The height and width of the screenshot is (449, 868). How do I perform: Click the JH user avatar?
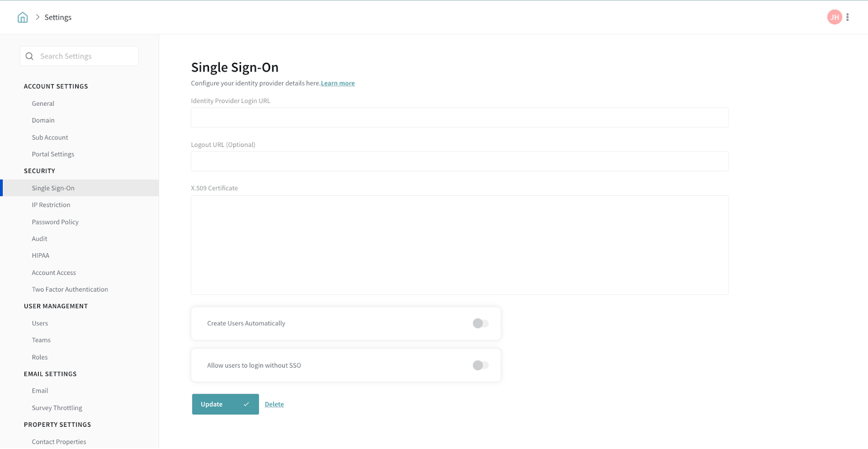(x=834, y=17)
